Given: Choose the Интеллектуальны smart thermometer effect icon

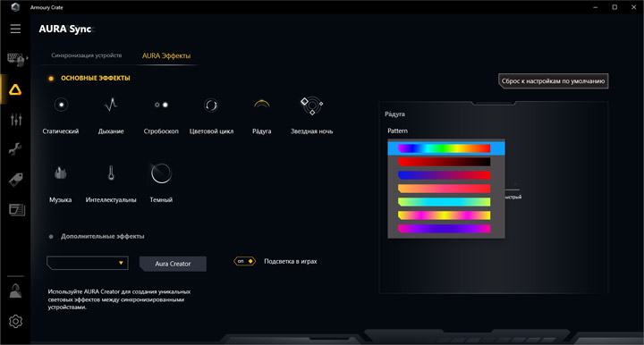Looking at the screenshot, I should pos(111,172).
